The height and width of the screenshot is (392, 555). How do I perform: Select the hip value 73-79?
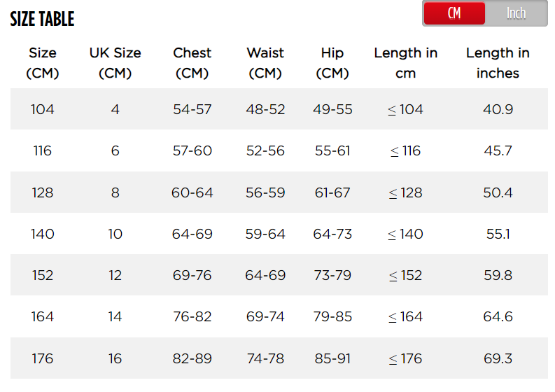click(332, 275)
